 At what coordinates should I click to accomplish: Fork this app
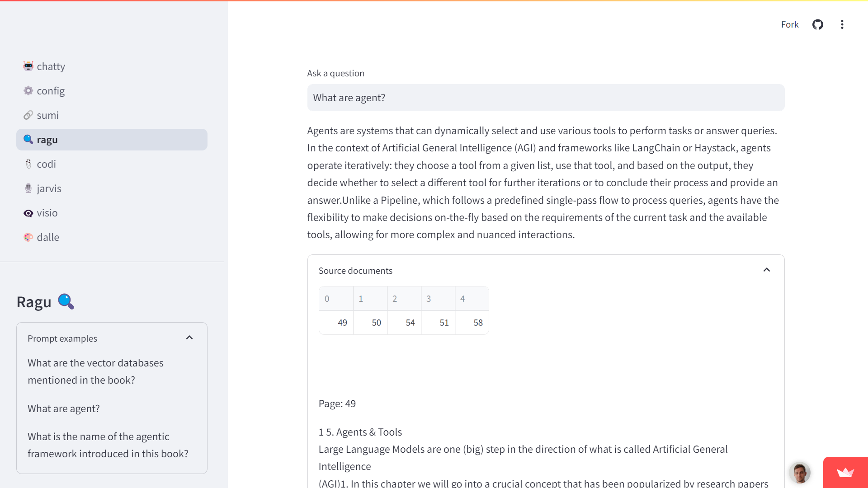click(x=789, y=24)
